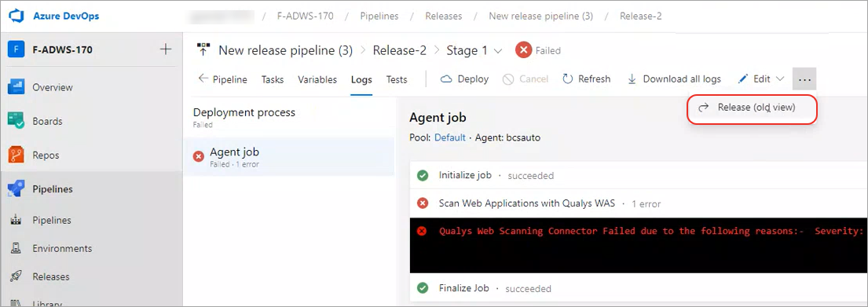The width and height of the screenshot is (868, 307).
Task: Select Release (old view) menu item
Action: 752,108
